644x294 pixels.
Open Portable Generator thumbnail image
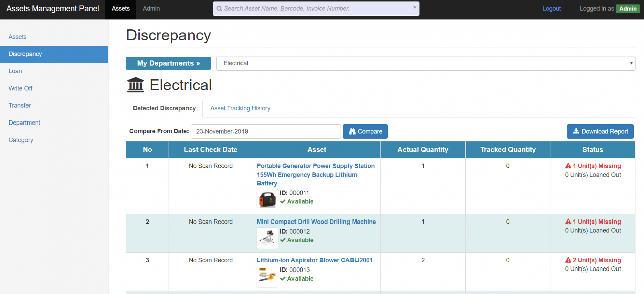pos(267,199)
